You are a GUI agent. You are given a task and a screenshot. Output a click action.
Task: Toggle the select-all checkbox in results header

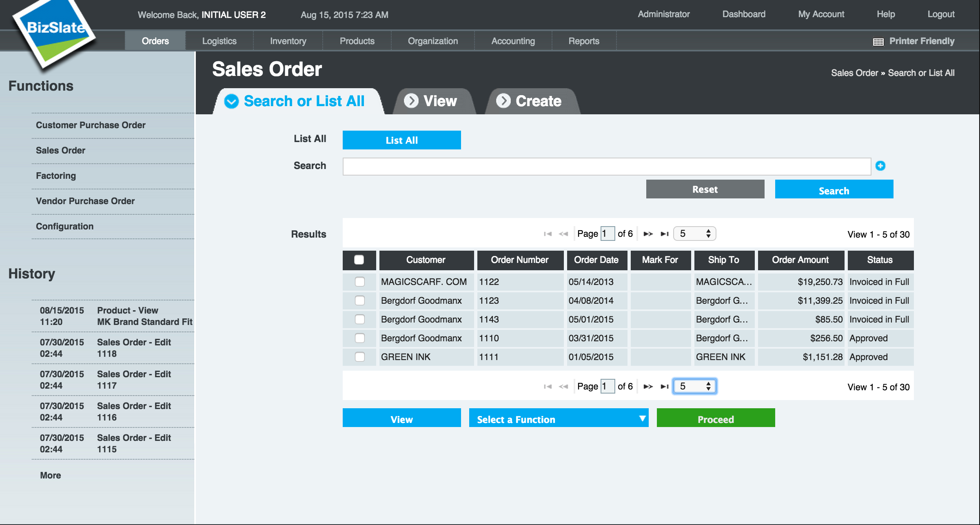359,259
